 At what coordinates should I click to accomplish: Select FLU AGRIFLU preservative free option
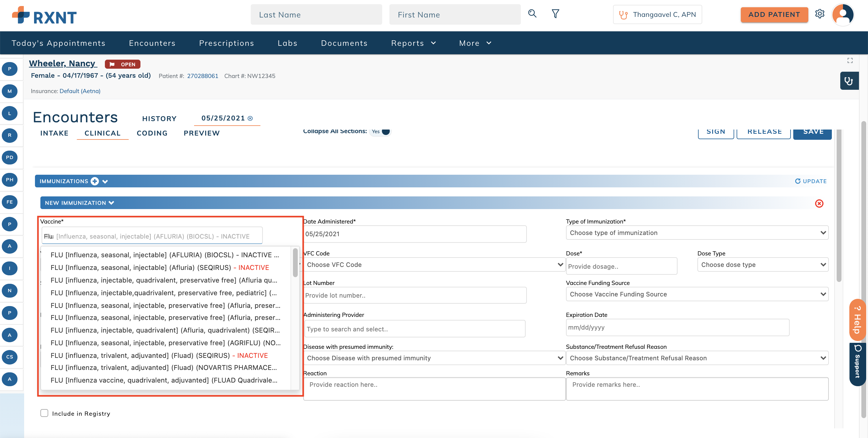[165, 343]
